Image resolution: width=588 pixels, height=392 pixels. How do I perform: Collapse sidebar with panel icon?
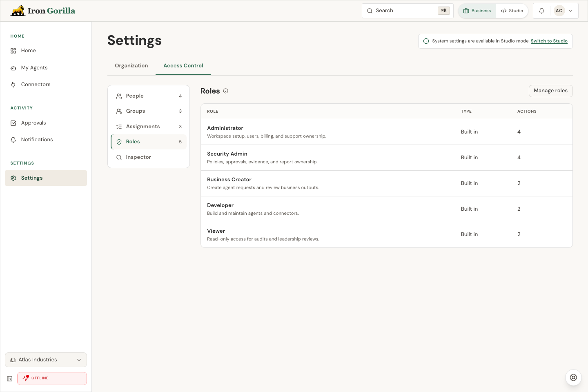coord(9,379)
